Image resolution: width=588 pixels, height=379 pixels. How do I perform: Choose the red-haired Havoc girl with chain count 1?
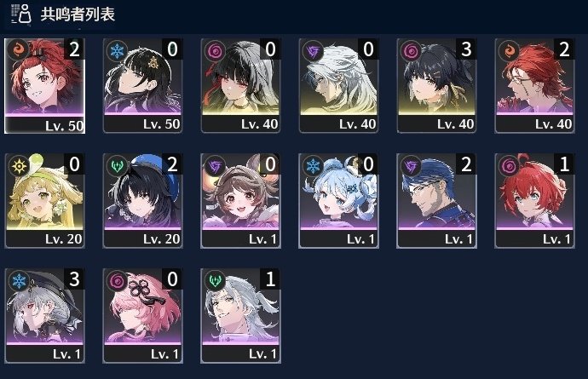(x=534, y=200)
